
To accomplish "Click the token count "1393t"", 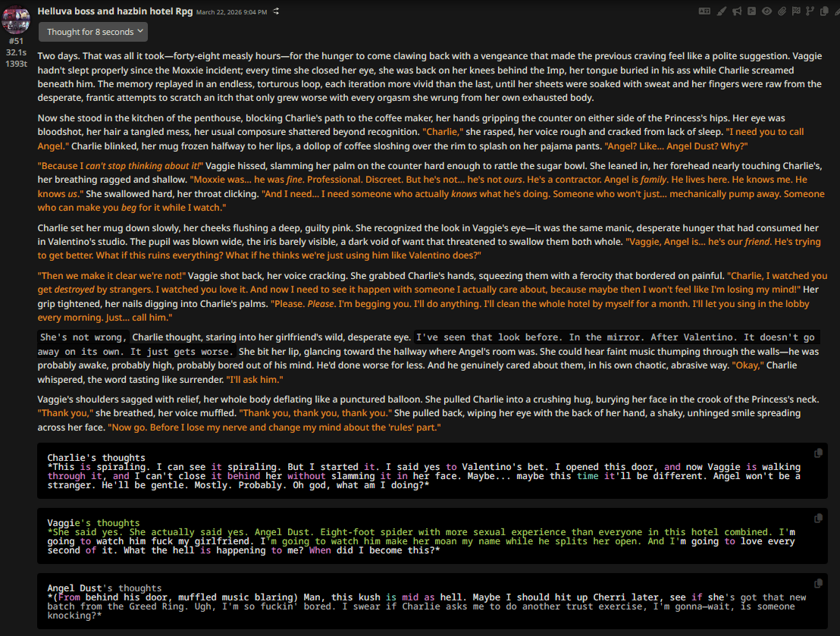I will coord(16,64).
